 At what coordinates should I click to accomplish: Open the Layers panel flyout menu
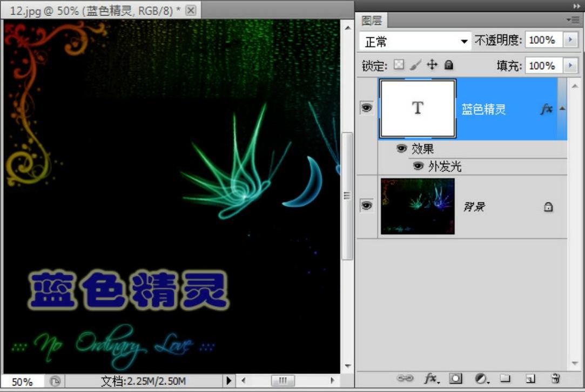tap(572, 20)
